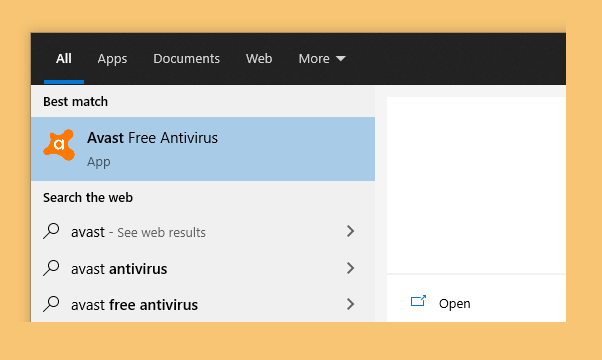The image size is (602, 360).
Task: Select 'avast - See web results' suggestion
Action: 203,231
